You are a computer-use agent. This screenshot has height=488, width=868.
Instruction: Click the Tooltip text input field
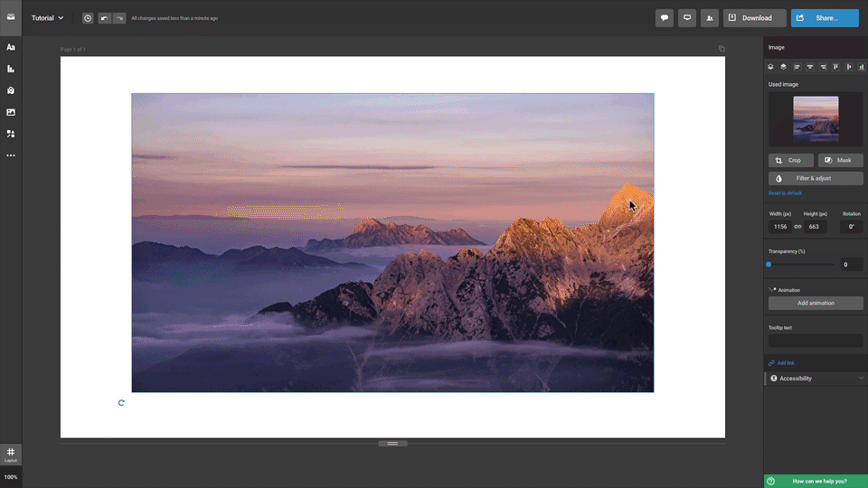816,341
